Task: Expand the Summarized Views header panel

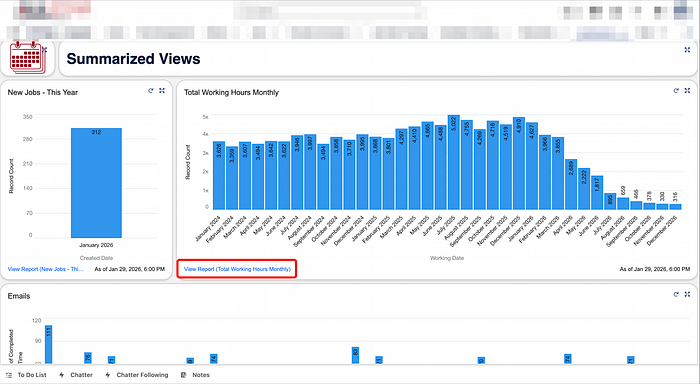Action: pyautogui.click(x=687, y=50)
